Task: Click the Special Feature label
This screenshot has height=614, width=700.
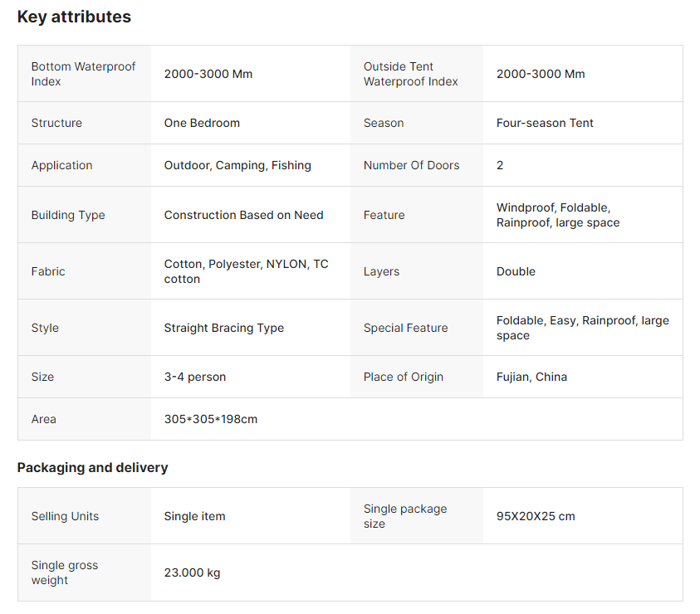Action: pos(405,328)
